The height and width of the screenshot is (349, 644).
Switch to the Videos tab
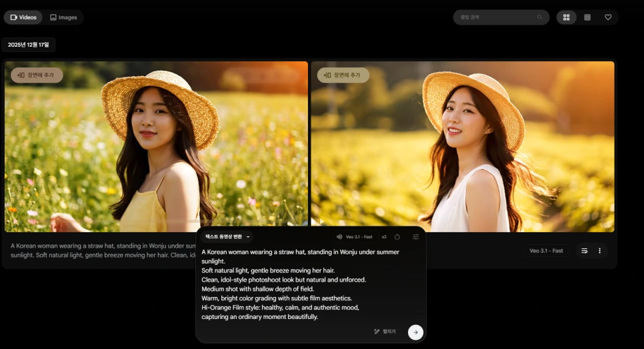[23, 17]
